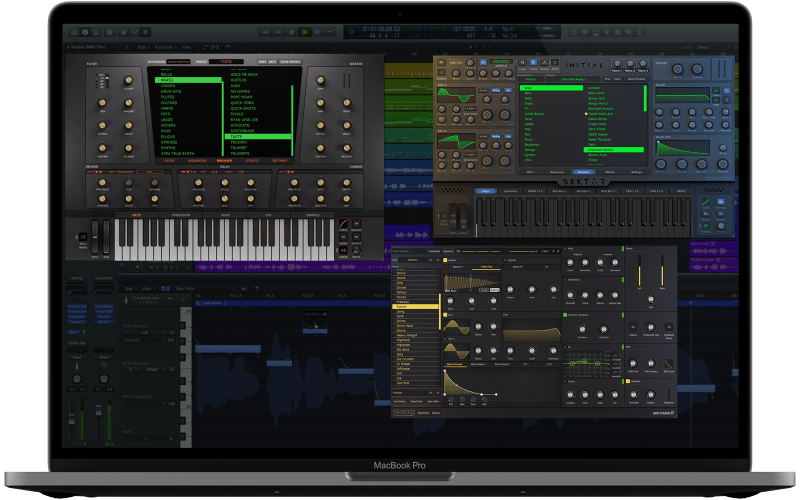800x500 pixels.
Task: Toggle the Sub Osc checkbox
Action: pyautogui.click(x=506, y=260)
